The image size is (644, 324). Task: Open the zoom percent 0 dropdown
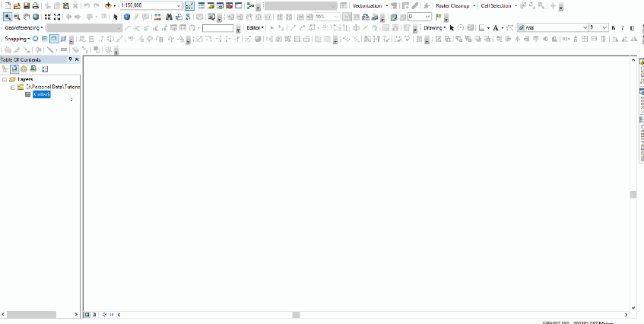pyautogui.click(x=428, y=17)
